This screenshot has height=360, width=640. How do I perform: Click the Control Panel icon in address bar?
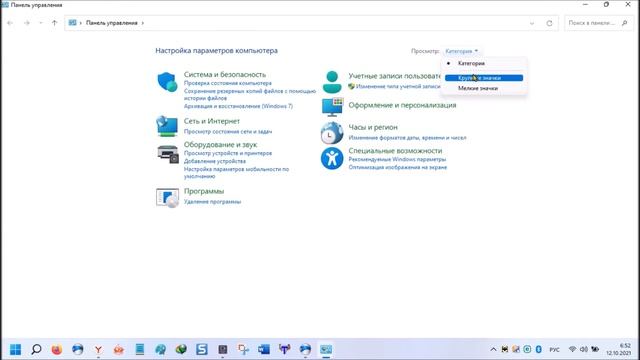72,23
